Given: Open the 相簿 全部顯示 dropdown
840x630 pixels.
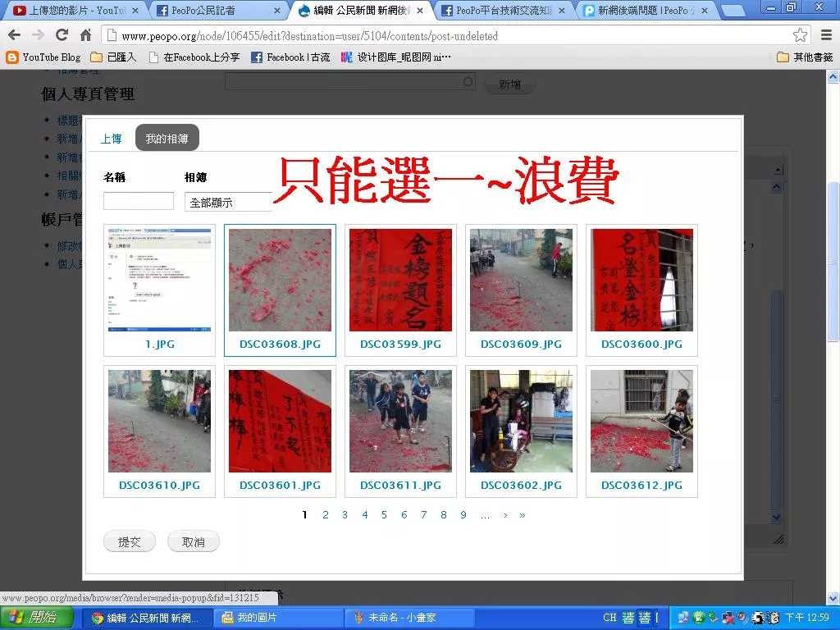Looking at the screenshot, I should (x=229, y=203).
